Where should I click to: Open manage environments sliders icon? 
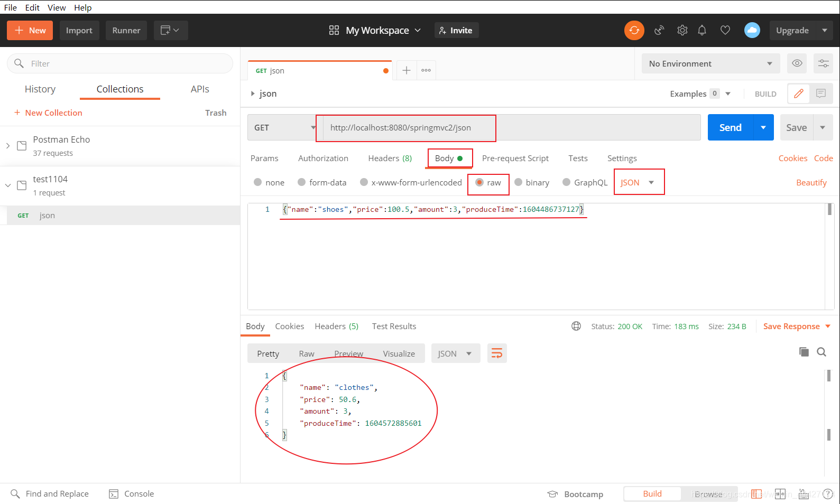824,63
